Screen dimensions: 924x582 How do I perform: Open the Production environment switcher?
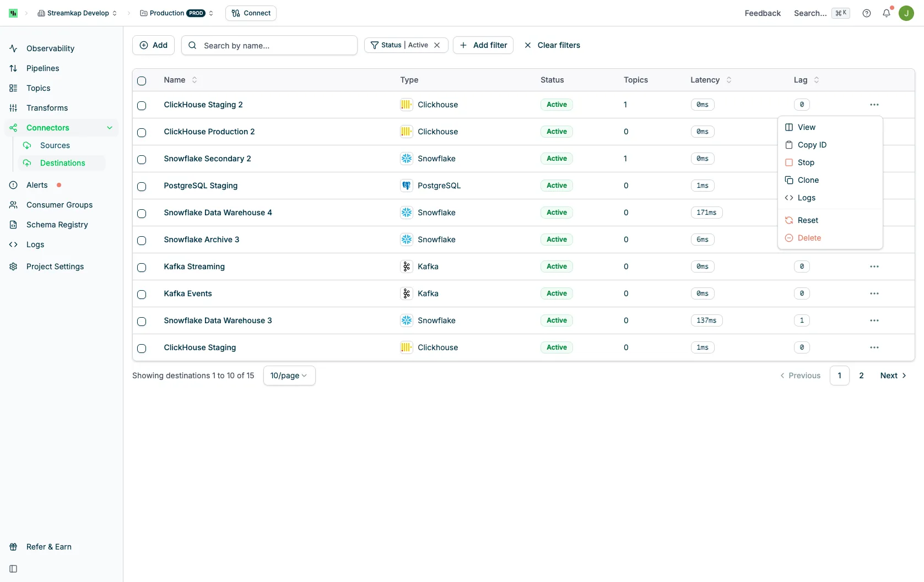pos(176,13)
